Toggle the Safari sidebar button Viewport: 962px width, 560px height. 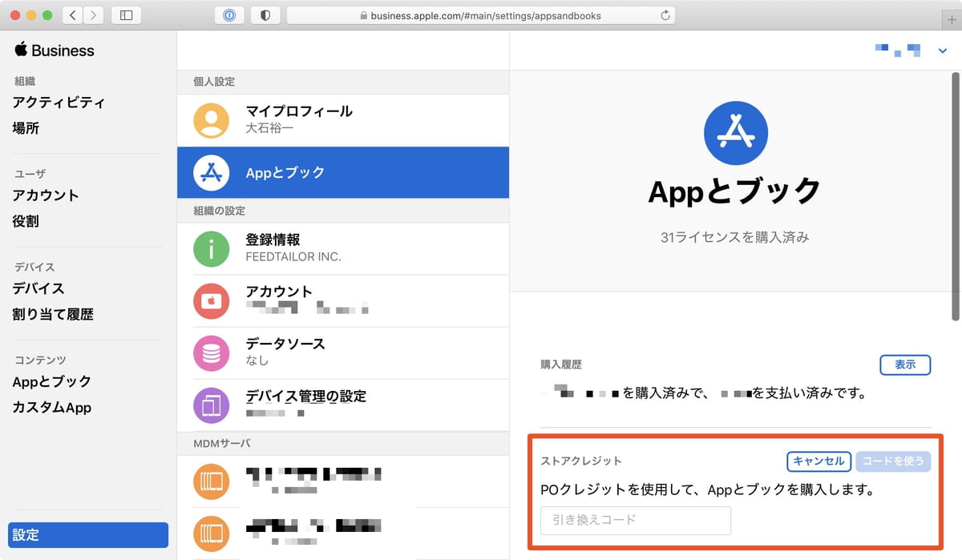(126, 15)
